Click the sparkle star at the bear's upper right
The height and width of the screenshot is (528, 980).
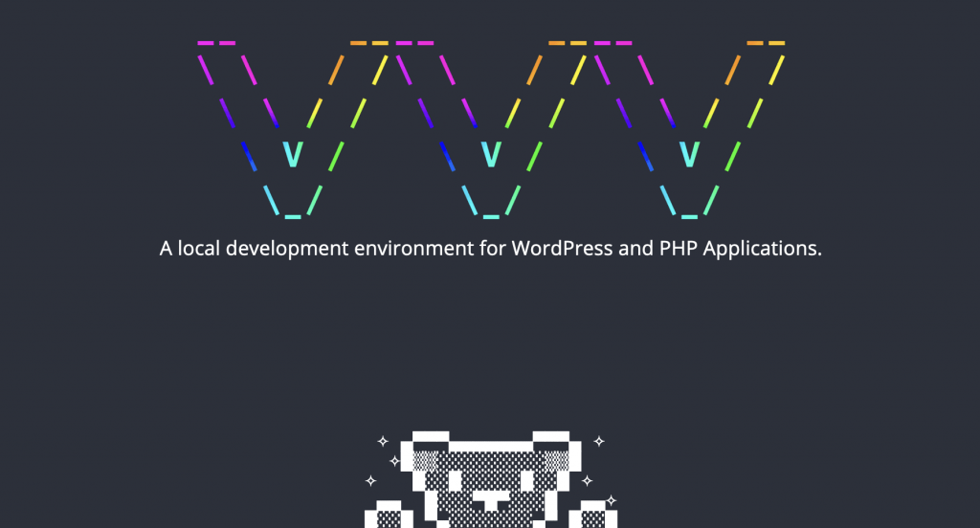[599, 442]
